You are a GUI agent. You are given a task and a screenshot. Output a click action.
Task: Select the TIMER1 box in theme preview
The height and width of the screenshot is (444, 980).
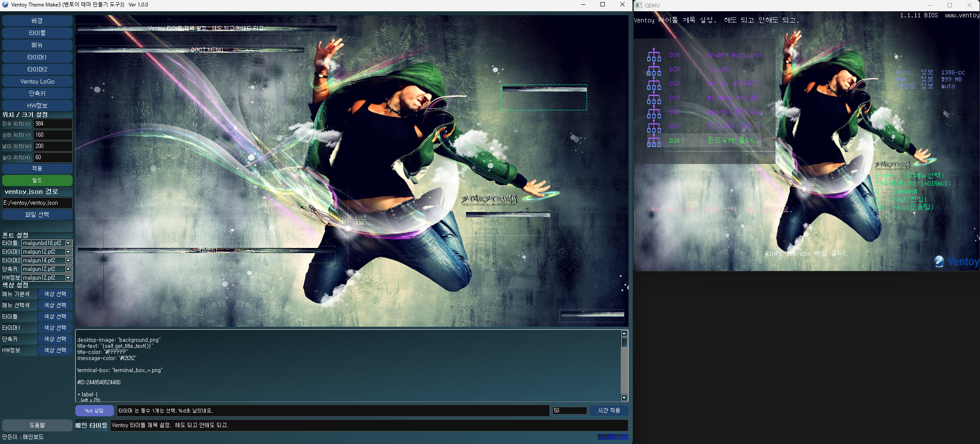[x=206, y=254]
